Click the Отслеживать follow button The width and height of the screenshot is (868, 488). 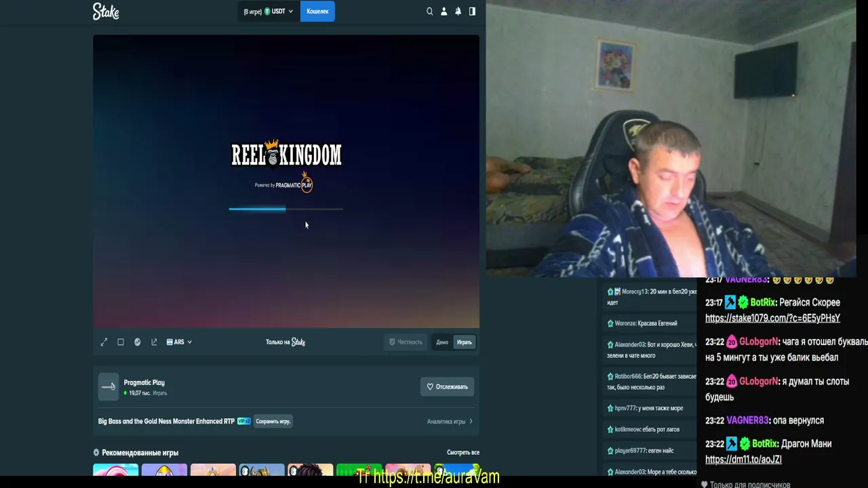[447, 387]
